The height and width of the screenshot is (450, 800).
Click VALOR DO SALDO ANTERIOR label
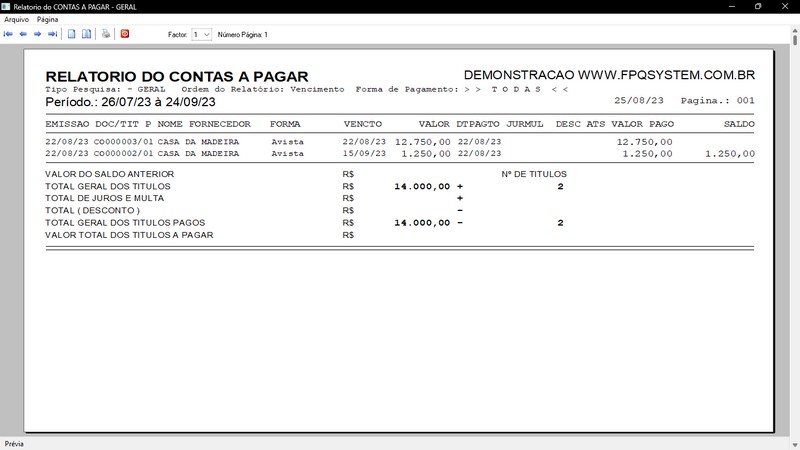[110, 174]
